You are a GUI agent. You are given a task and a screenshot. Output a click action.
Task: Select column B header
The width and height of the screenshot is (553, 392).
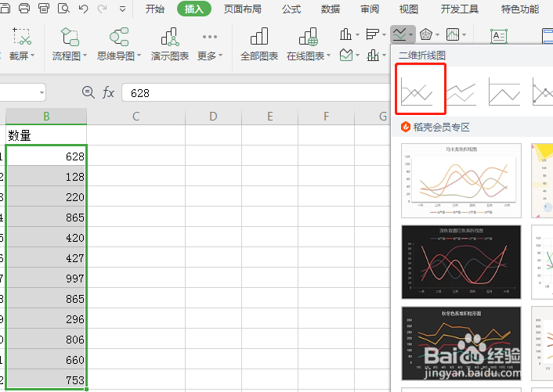click(x=46, y=117)
